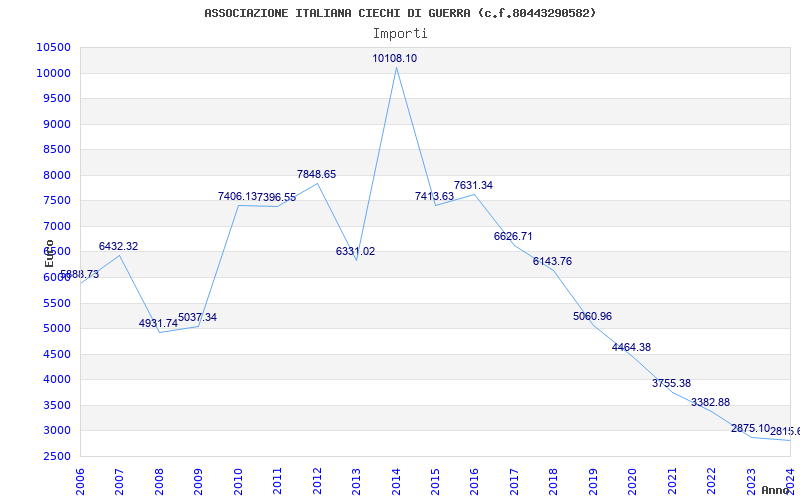800x500 pixels.
Task: Click the x-axis year 2023
Action: tap(751, 481)
